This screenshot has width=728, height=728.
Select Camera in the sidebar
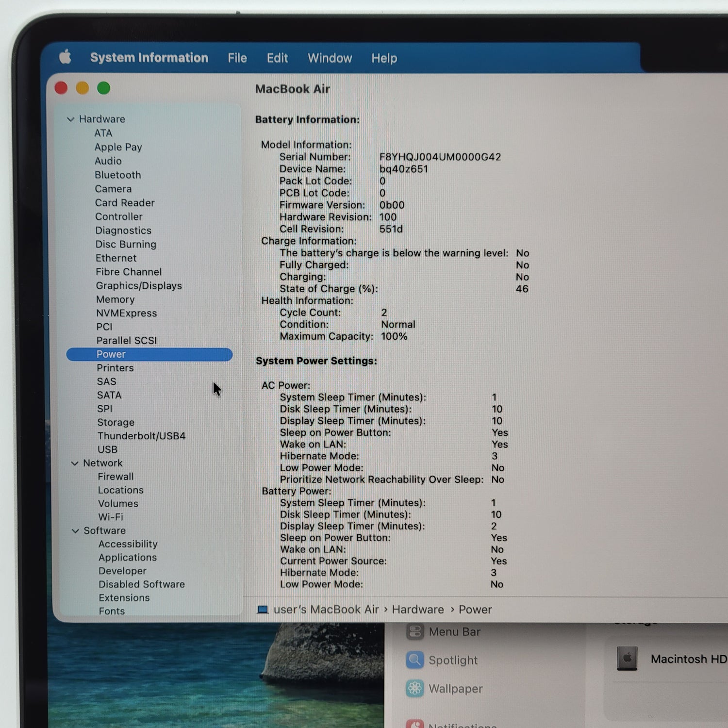point(113,189)
